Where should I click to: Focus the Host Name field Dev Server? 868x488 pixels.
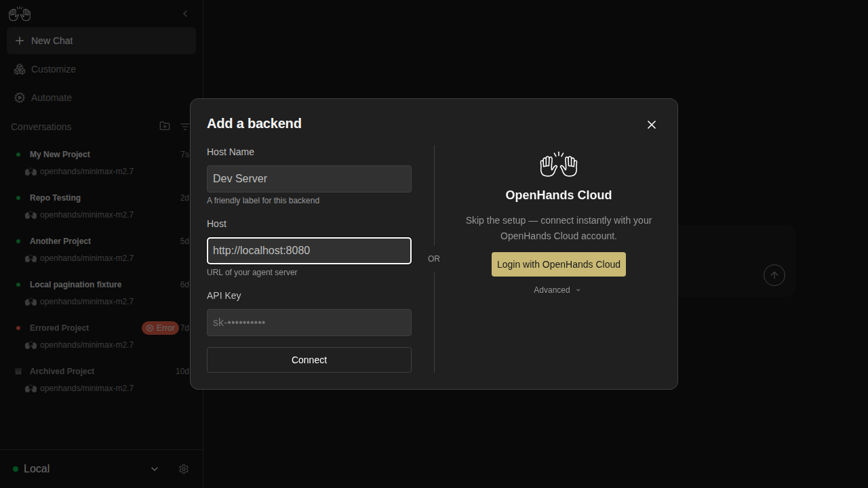click(x=309, y=179)
